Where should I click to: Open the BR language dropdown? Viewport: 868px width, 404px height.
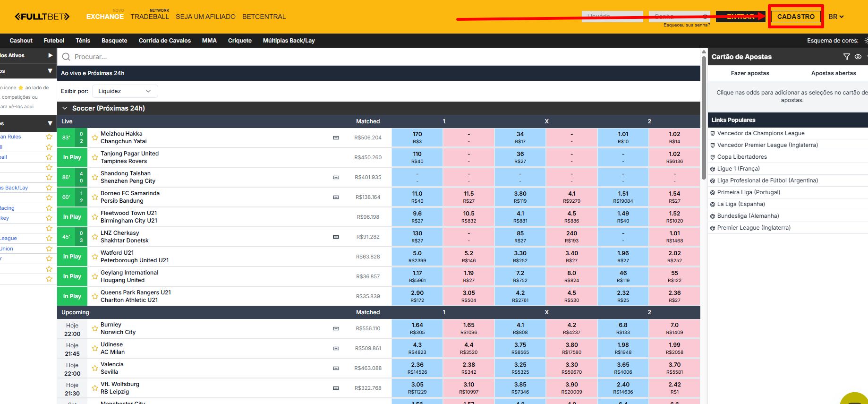click(x=836, y=17)
